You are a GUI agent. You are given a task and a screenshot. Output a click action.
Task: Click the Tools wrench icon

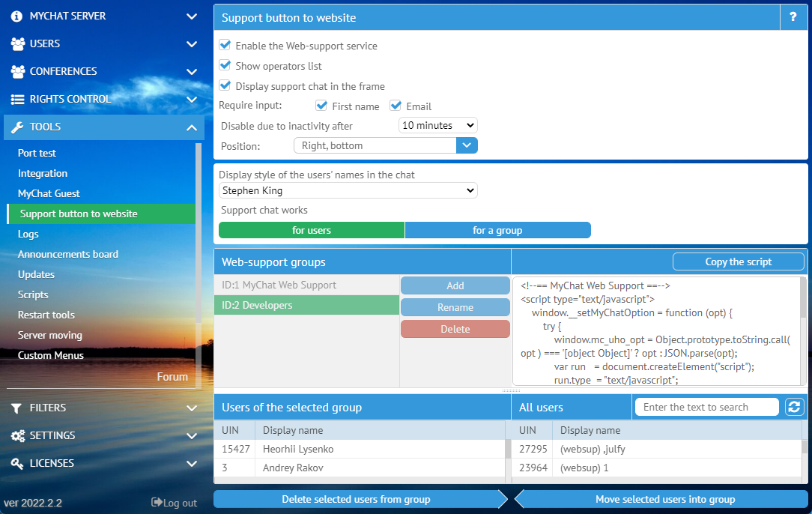[x=17, y=127]
